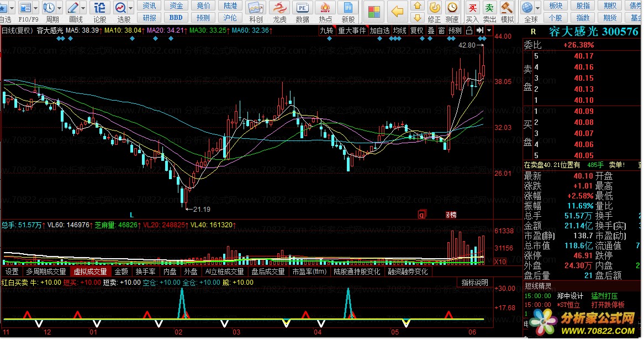This screenshot has height=340, width=644.
Task: Click the 测速 speed test clock icon
Action: tap(452, 8)
